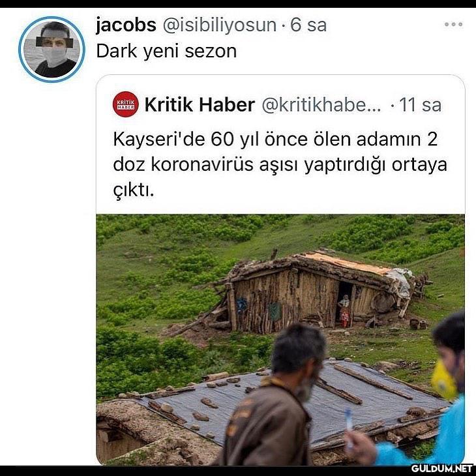Select the 'Dark yeni sezon' tweet text
This screenshot has width=476, height=476.
pyautogui.click(x=166, y=51)
